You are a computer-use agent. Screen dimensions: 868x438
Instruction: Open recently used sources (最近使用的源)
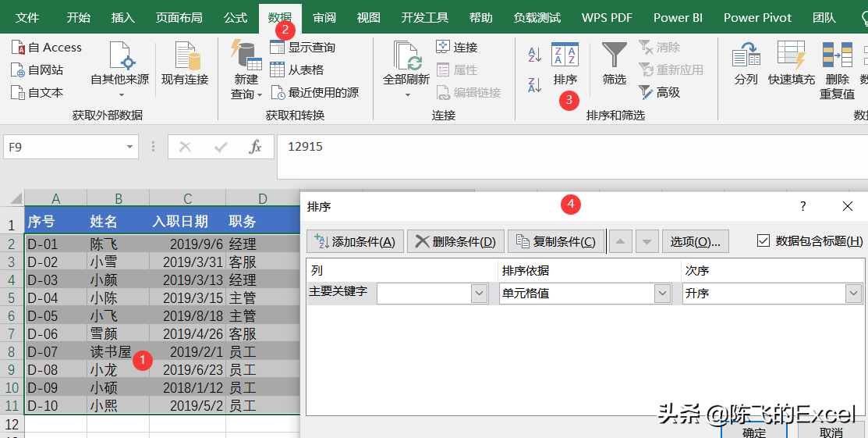tap(314, 93)
